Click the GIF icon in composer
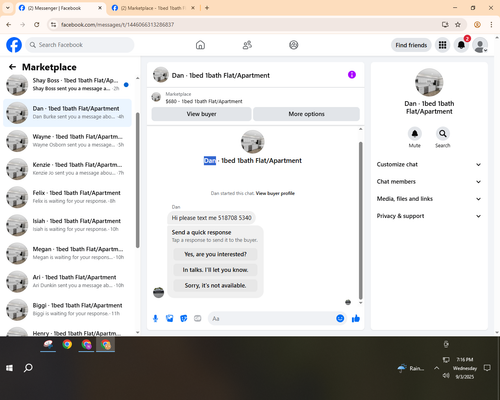This screenshot has width=500, height=400. pos(198,319)
